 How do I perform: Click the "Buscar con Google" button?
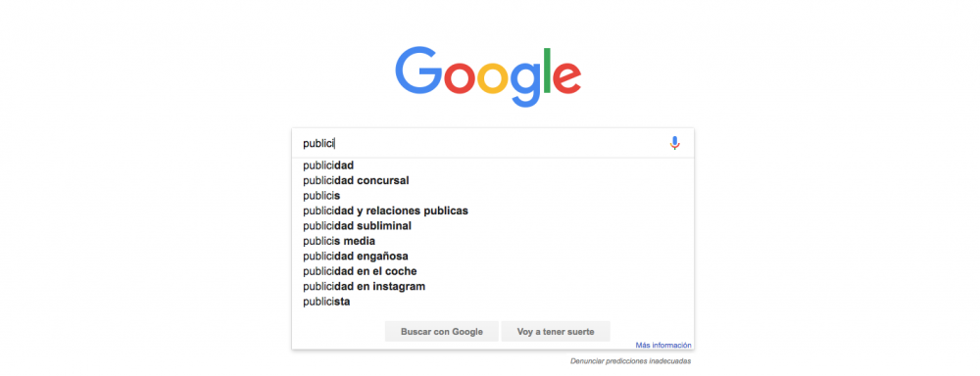coord(442,332)
